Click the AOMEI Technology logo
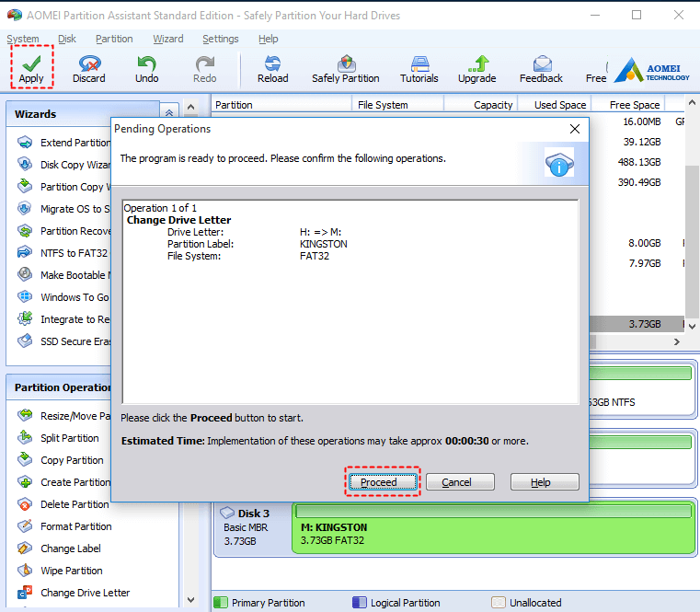700x612 pixels. tap(652, 70)
